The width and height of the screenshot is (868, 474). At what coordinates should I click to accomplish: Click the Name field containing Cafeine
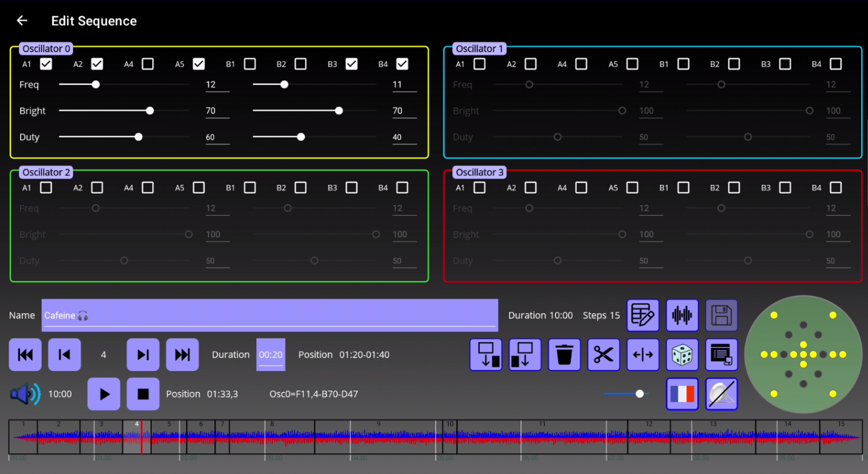(x=269, y=315)
